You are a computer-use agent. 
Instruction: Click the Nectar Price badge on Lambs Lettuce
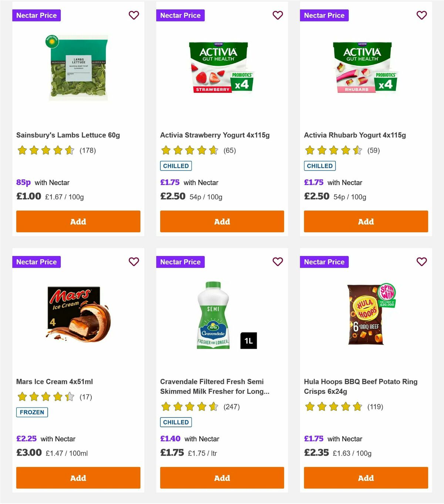click(37, 15)
